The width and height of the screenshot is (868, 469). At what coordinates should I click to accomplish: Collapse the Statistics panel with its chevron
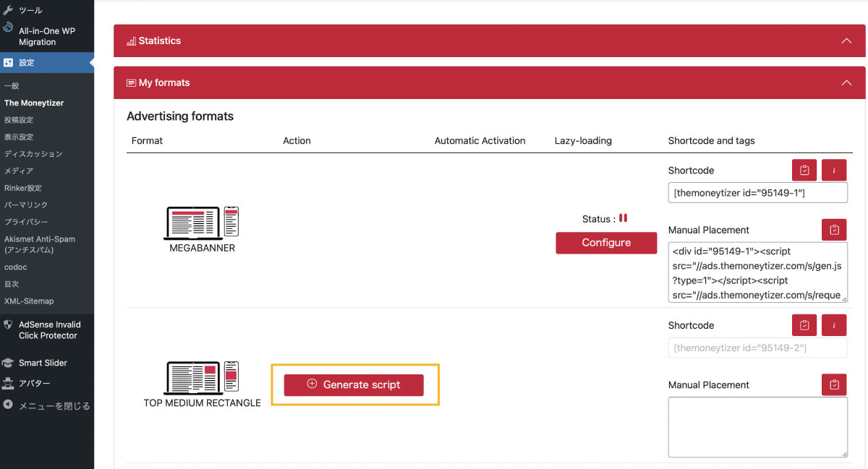point(846,41)
